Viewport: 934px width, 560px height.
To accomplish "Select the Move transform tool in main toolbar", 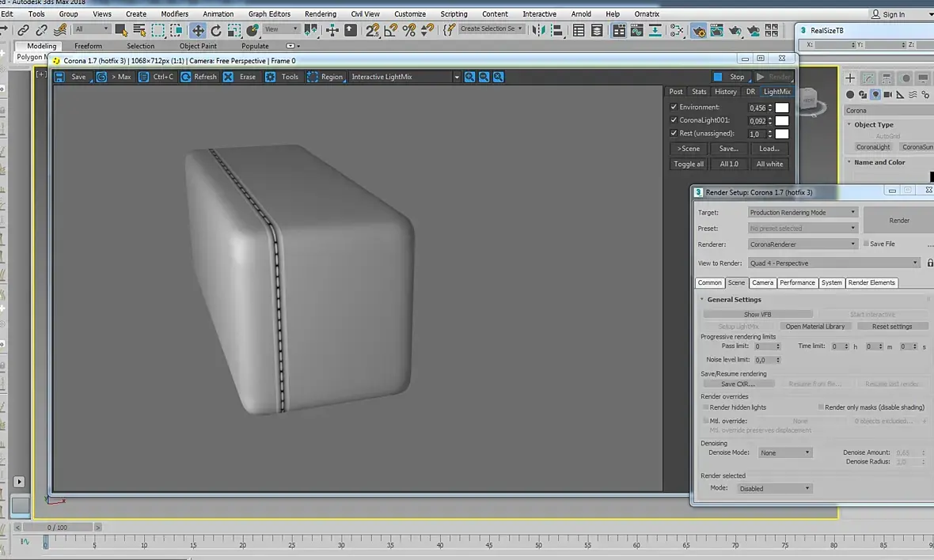I will (x=198, y=30).
